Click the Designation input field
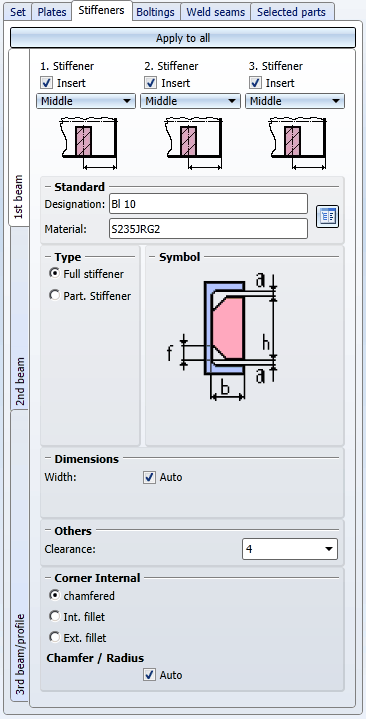The height and width of the screenshot is (719, 366). click(208, 204)
